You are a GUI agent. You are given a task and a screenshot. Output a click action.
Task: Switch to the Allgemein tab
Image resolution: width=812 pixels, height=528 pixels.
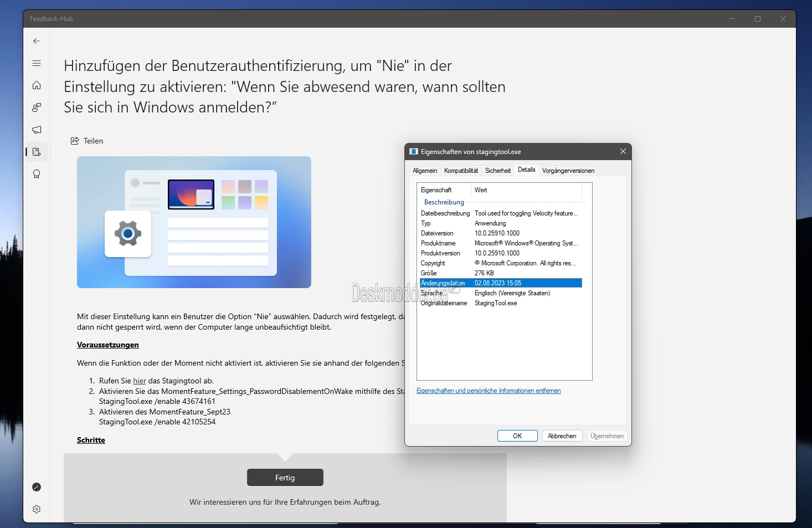(425, 171)
